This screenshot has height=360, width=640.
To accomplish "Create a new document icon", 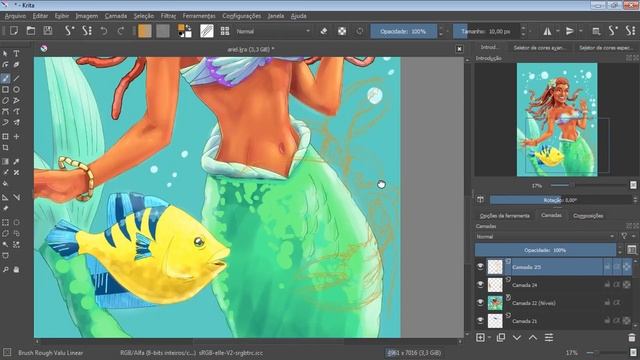I will (14, 31).
